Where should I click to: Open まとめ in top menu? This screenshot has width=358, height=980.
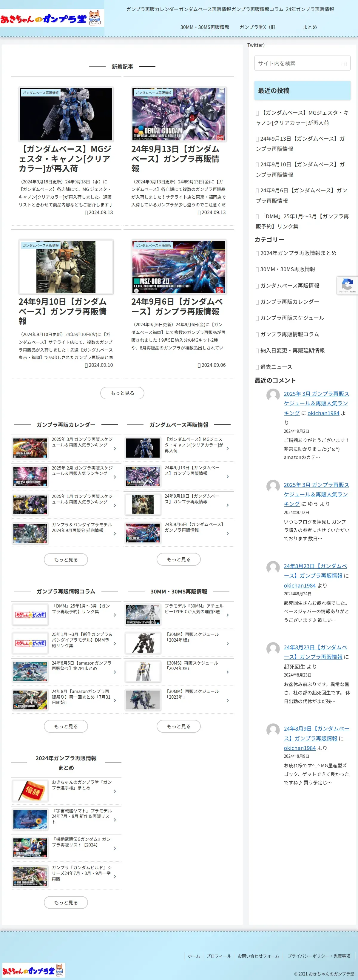310,27
